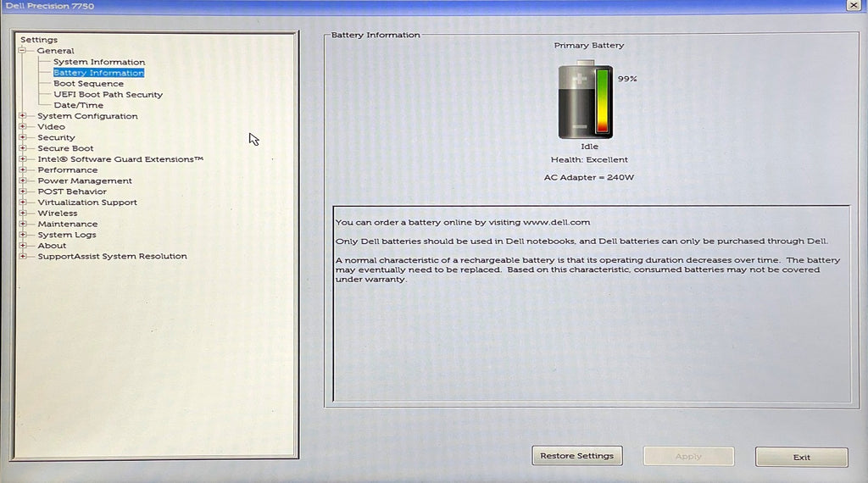Open System Information under General
Image resolution: width=868 pixels, height=483 pixels.
point(98,62)
